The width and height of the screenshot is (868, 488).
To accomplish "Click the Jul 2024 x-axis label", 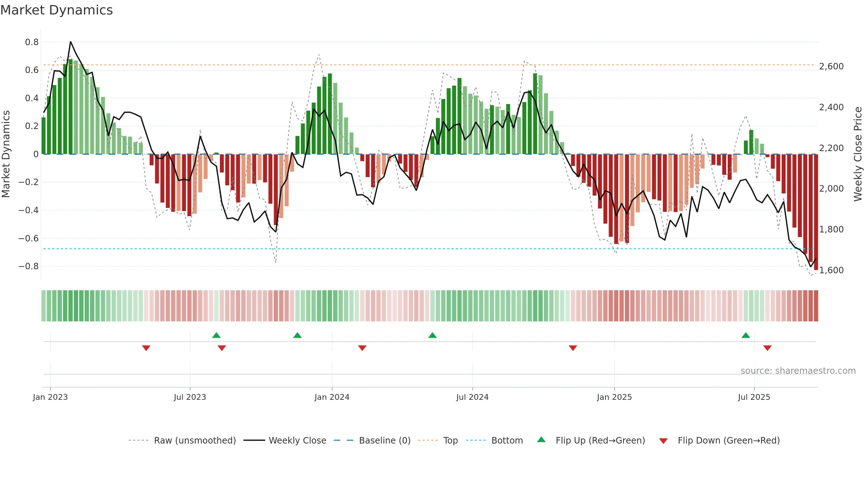I will click(472, 397).
